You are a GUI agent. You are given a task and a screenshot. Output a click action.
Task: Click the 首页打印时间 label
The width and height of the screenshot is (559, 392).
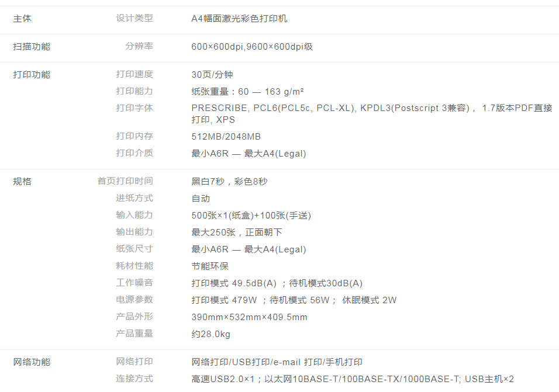click(125, 181)
